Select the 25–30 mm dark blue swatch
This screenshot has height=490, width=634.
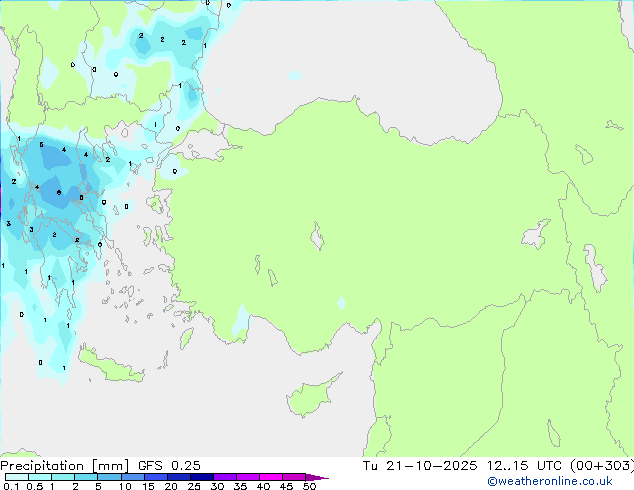[x=201, y=477]
